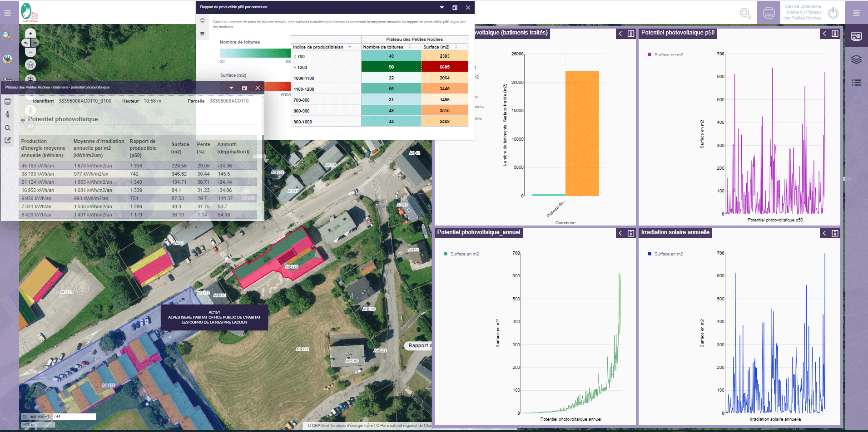Screen dimensions: 868x432
Task: Print the productible p50 report
Action: tap(203, 21)
